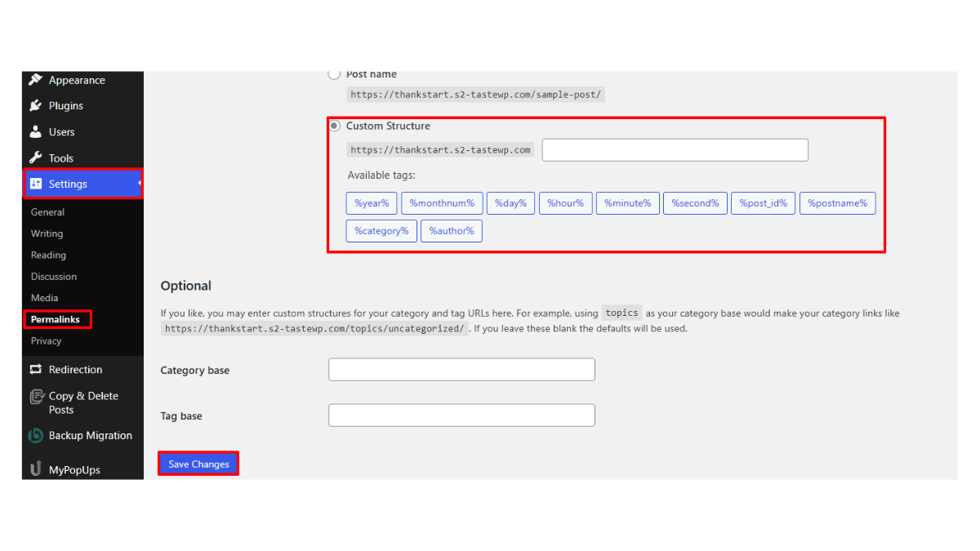Click the Plugins plug icon
Screen dimensions: 980x551
pyautogui.click(x=35, y=106)
